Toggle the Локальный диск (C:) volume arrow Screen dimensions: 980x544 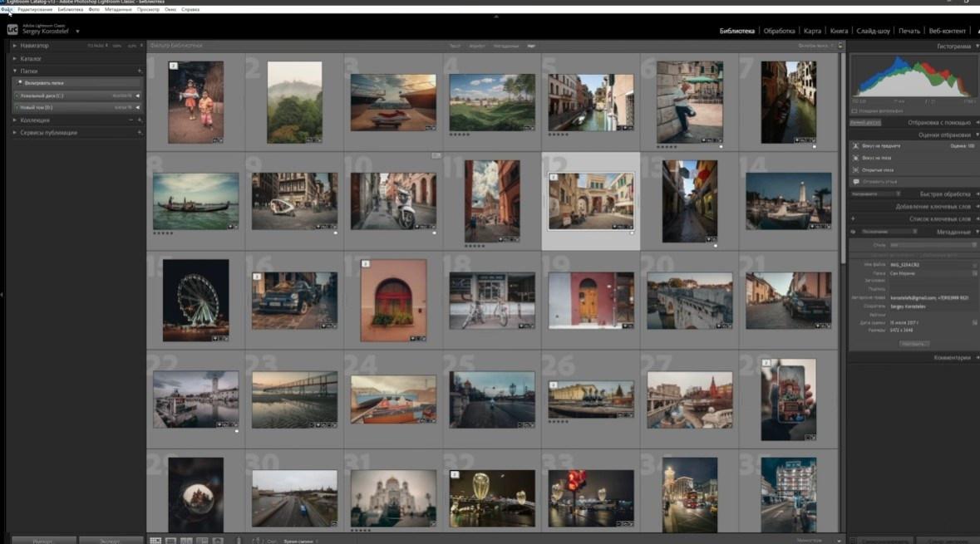pyautogui.click(x=137, y=96)
